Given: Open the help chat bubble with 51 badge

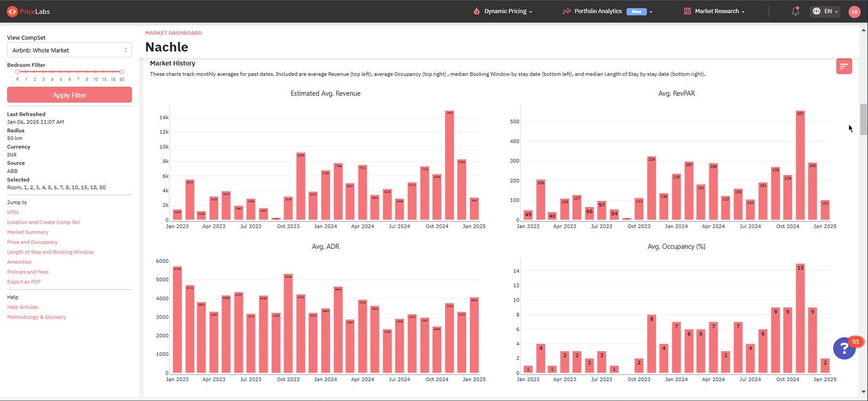Looking at the screenshot, I should [x=844, y=348].
